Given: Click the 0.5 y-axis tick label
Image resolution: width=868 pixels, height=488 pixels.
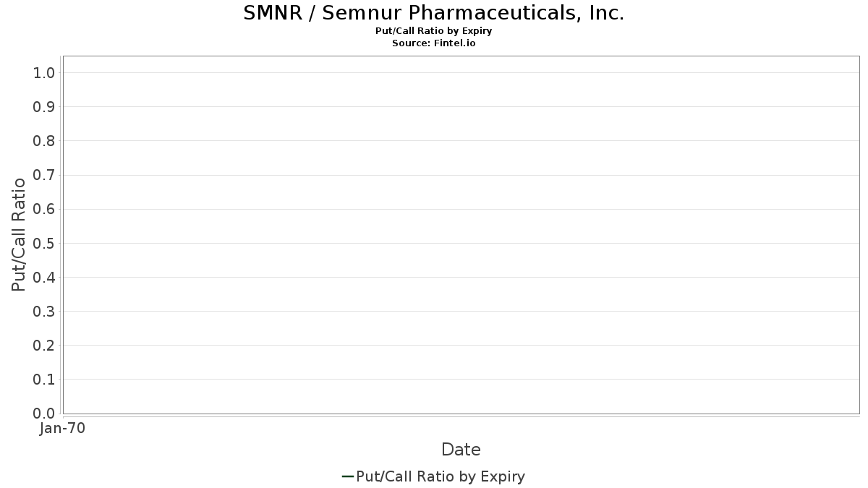Looking at the screenshot, I should click(x=44, y=243).
